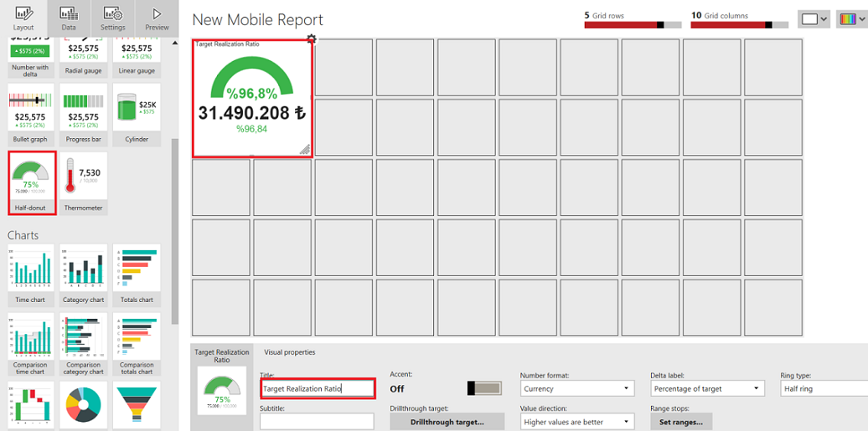Select the Progress bar tile
868x431 pixels.
click(83, 115)
